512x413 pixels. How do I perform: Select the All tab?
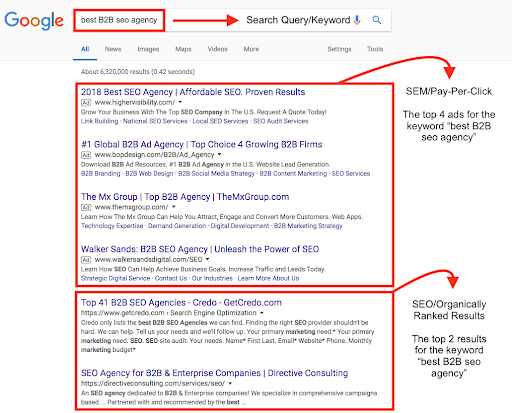[85, 49]
